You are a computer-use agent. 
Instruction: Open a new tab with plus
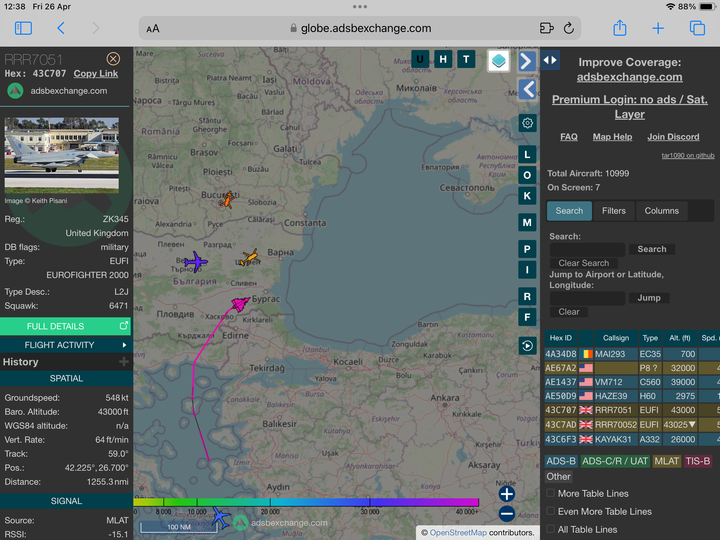(x=658, y=28)
